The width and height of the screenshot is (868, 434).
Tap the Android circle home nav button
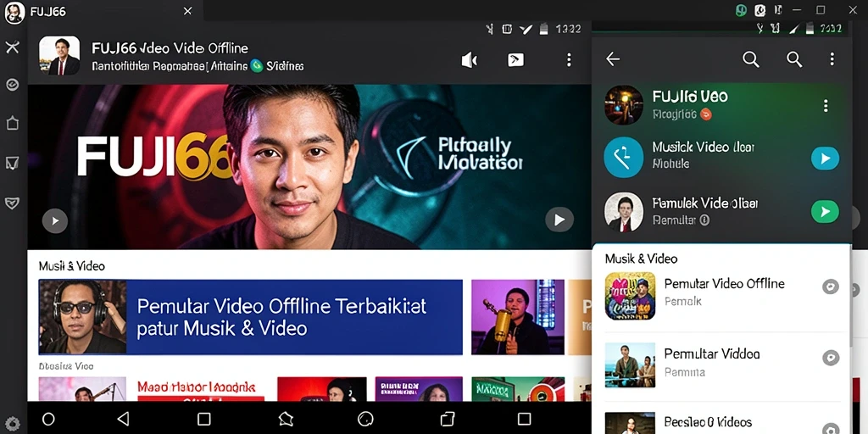click(x=48, y=419)
